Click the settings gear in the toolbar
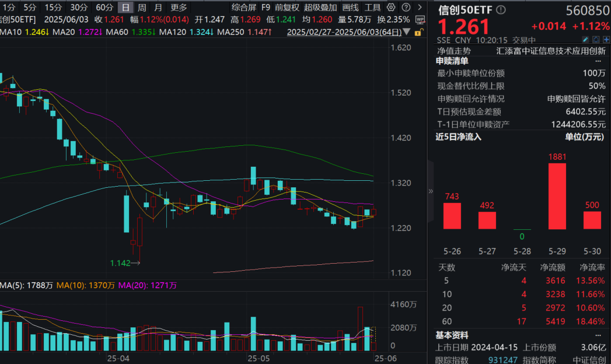Screen dimensions: 611x364 tap(391, 7)
